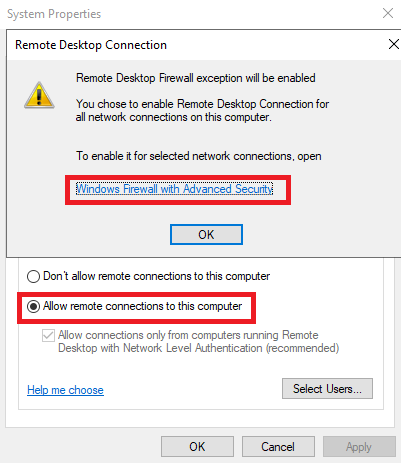The height and width of the screenshot is (463, 401).
Task: Click the yellow warning triangle icon
Action: click(39, 95)
